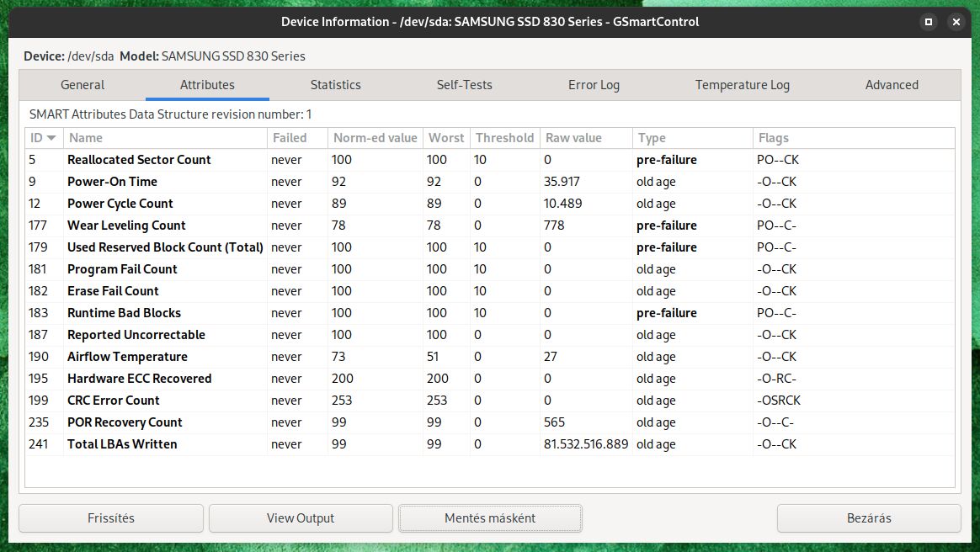This screenshot has height=552, width=980.
Task: Select the Power-On Time attribute row
Action: [490, 182]
